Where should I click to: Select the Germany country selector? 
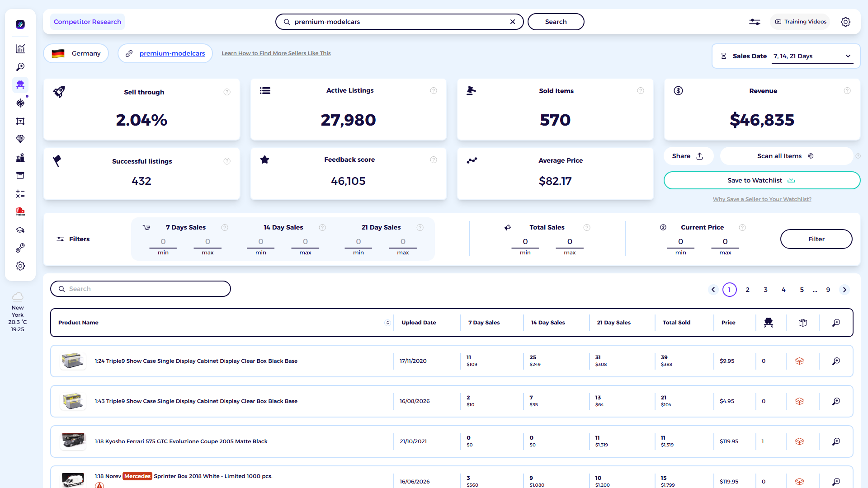(76, 53)
